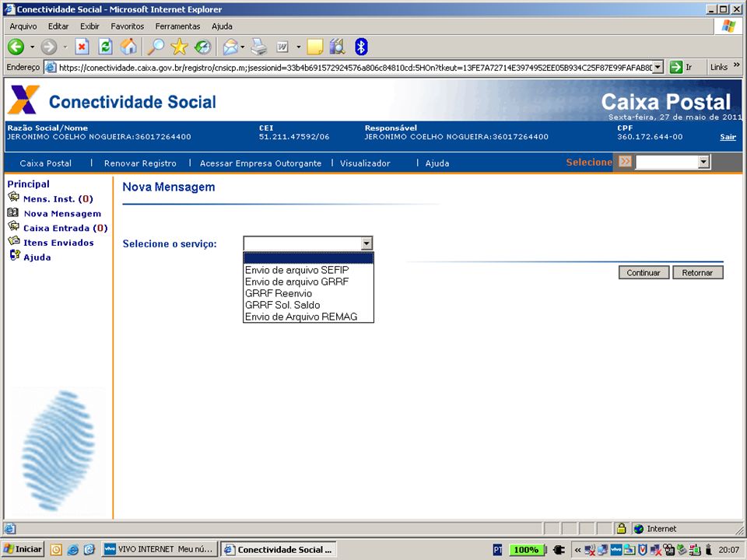Open the Ferramentas menu

[x=177, y=26]
